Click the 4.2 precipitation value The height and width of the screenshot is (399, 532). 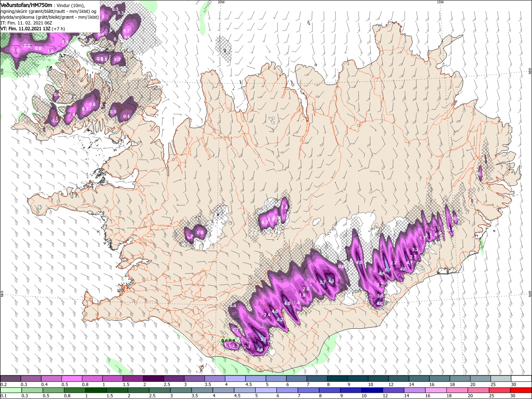279,320
